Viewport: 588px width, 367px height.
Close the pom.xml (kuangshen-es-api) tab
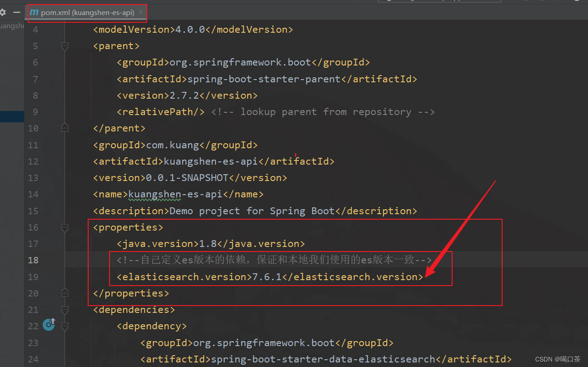coord(141,13)
